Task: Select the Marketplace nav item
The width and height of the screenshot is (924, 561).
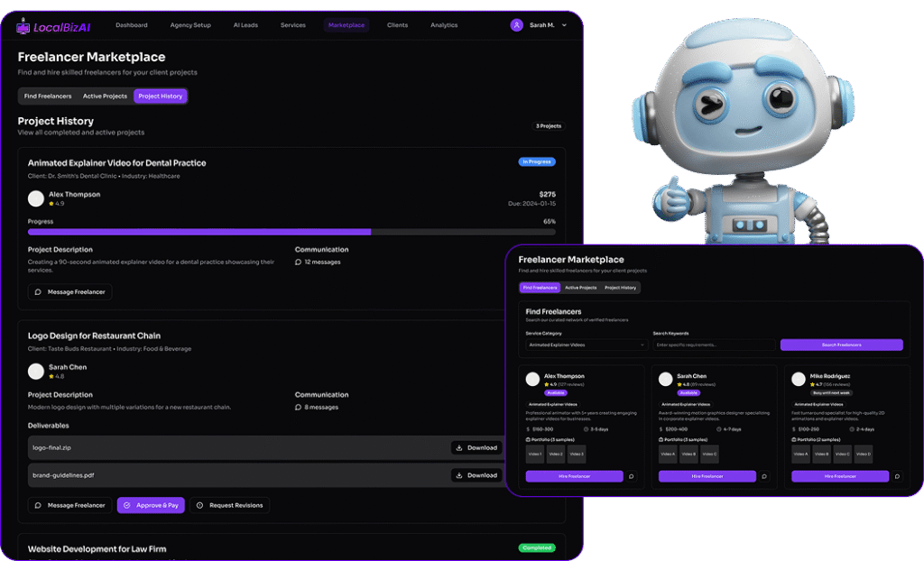Action: [x=346, y=25]
